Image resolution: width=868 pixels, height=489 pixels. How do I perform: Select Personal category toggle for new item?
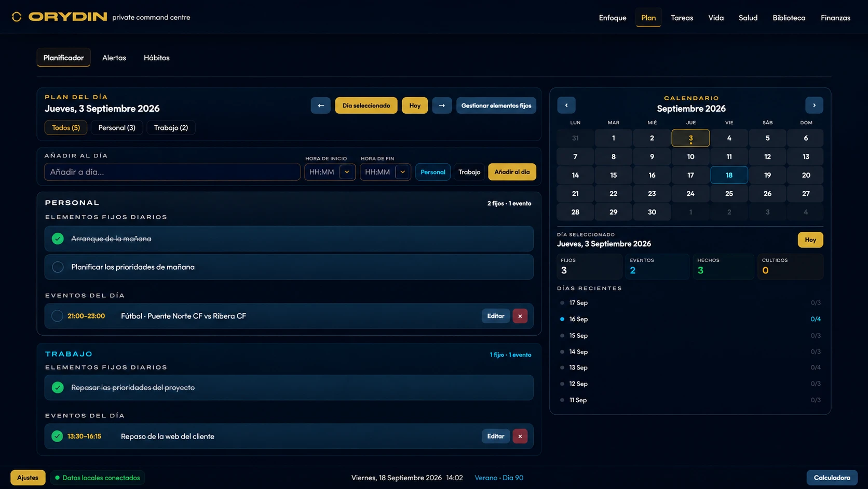[x=433, y=172]
